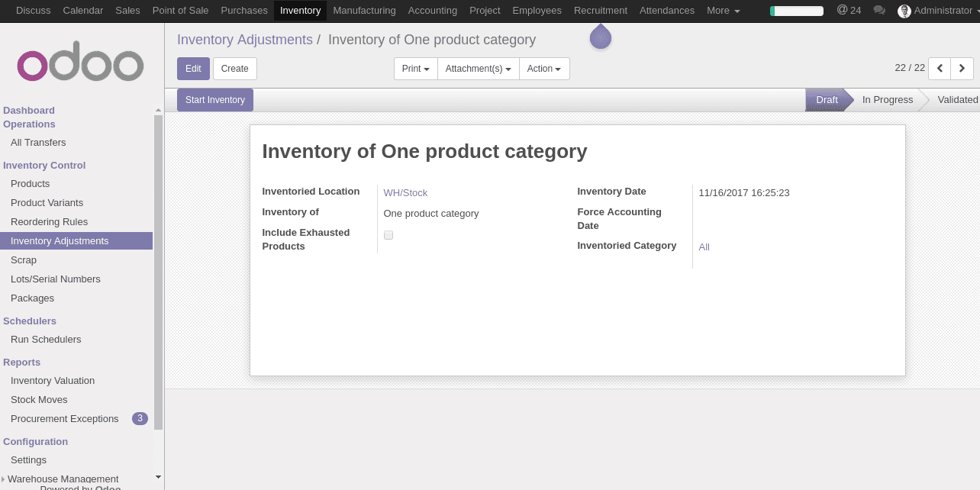Open All Transfers in sidebar

coord(38,143)
